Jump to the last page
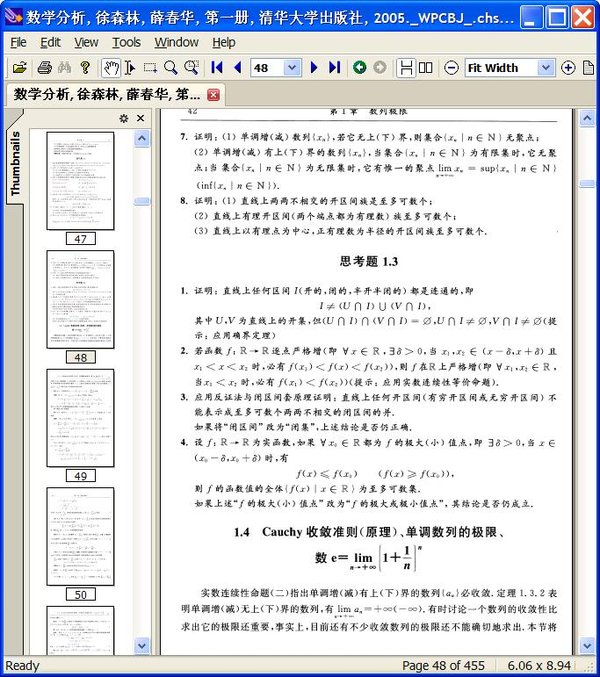The width and height of the screenshot is (600, 677). click(x=335, y=68)
